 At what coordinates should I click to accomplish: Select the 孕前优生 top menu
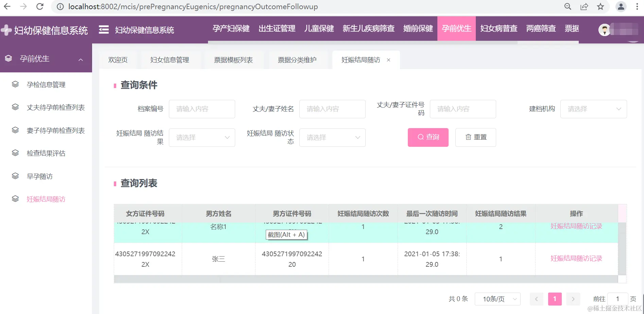456,29
